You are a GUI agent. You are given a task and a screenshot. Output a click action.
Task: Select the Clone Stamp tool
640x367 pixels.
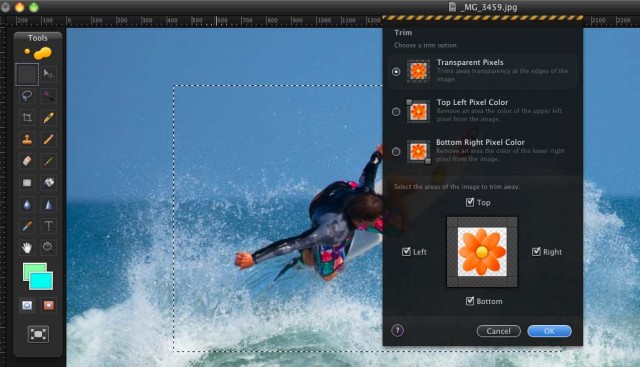(x=27, y=139)
